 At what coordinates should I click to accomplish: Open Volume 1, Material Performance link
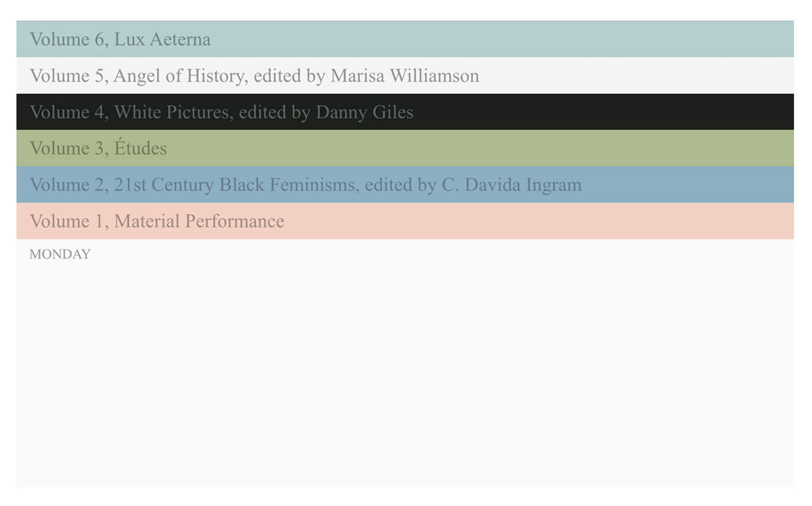tap(156, 221)
